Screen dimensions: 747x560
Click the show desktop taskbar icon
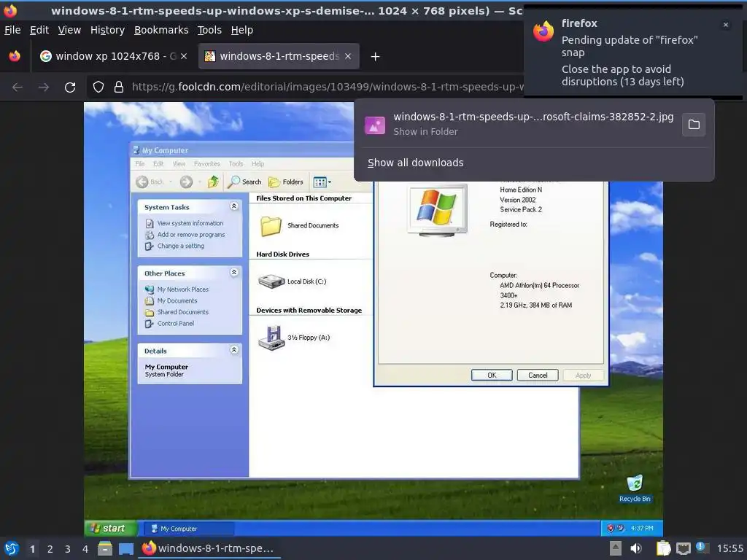[126, 548]
